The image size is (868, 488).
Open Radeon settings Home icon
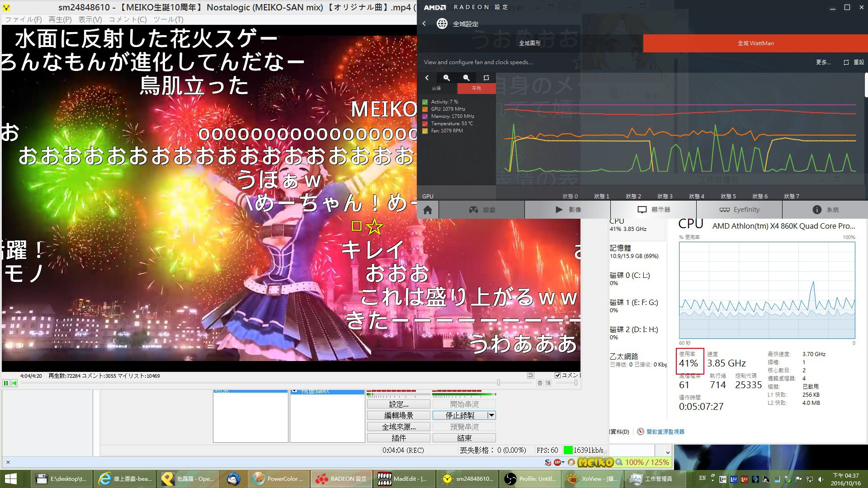(x=428, y=210)
